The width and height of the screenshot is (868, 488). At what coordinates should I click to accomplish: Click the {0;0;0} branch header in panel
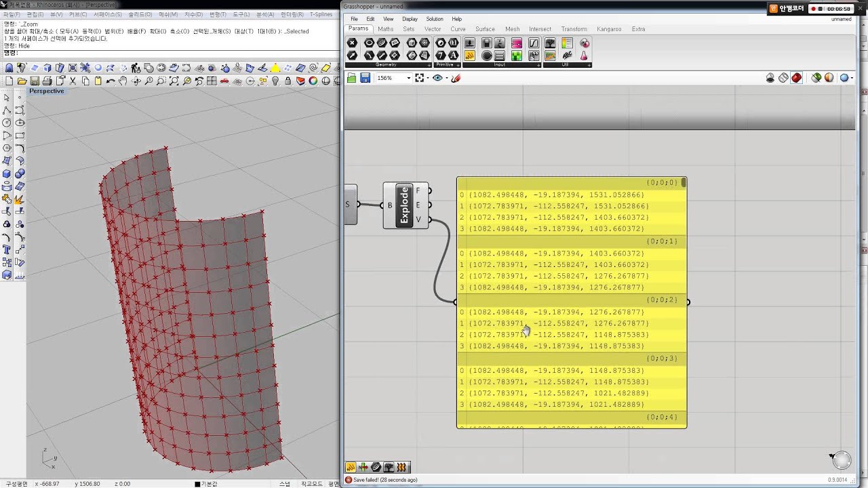coord(572,183)
